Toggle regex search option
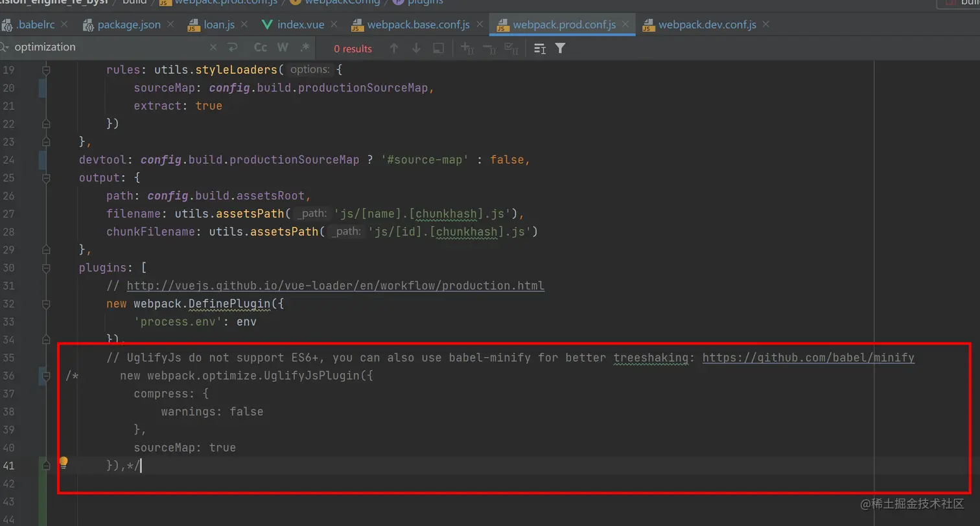The image size is (980, 526). [305, 47]
